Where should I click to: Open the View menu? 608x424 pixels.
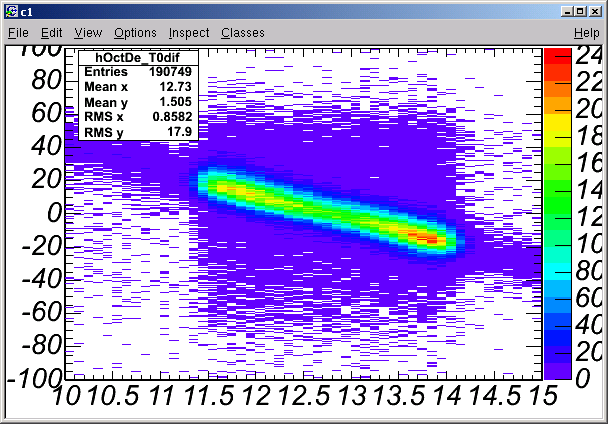pos(88,33)
